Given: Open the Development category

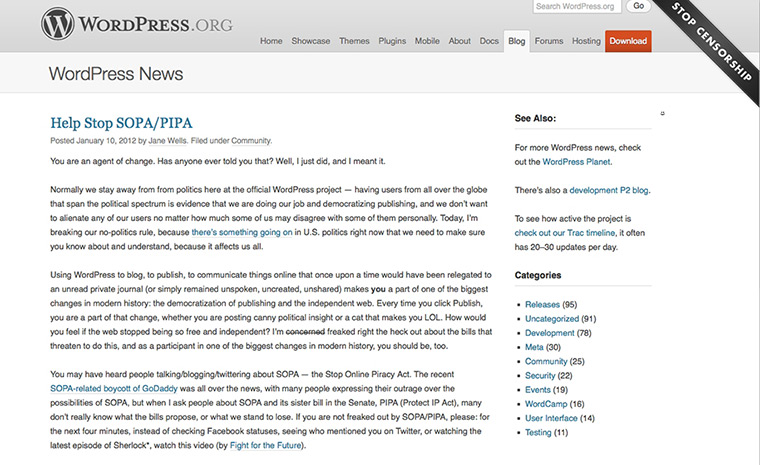Looking at the screenshot, I should click(x=550, y=333).
